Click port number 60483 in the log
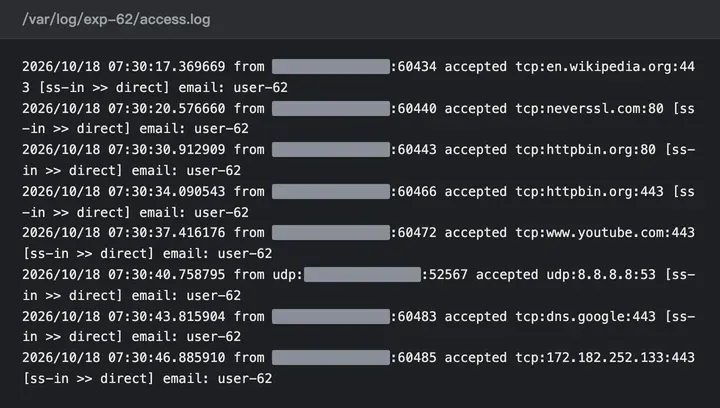Image resolution: width=720 pixels, height=408 pixels. (417, 317)
